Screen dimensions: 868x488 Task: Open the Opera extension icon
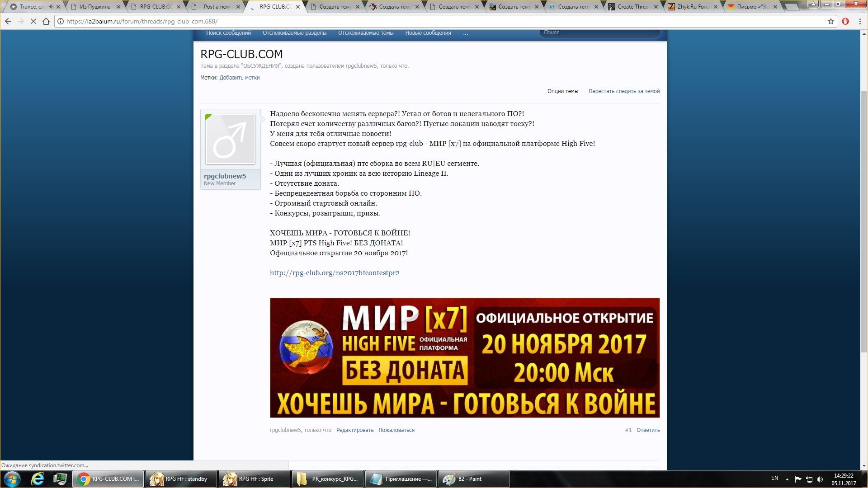(x=845, y=21)
